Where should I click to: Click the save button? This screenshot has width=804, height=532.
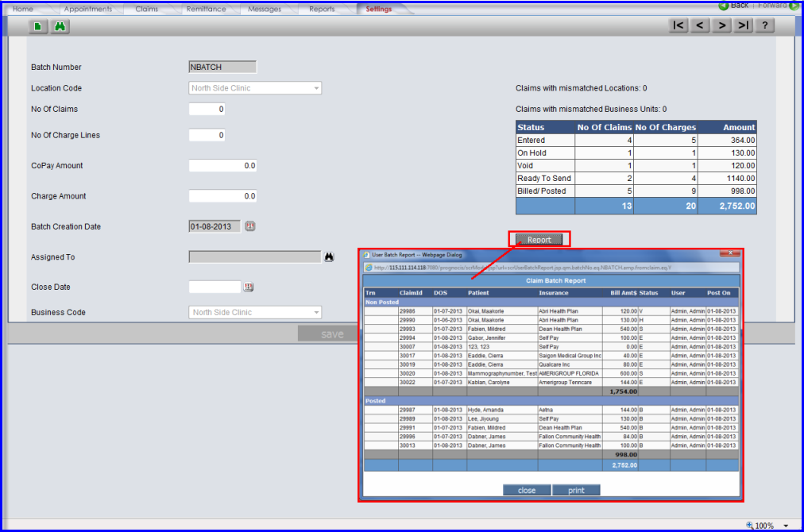tap(332, 334)
